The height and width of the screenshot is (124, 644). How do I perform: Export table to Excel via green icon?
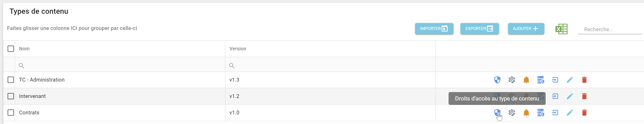click(561, 29)
